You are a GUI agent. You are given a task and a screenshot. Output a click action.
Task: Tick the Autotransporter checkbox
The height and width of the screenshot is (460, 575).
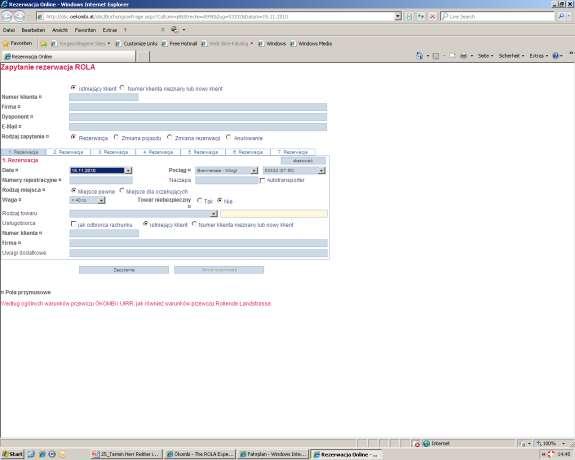coord(262,180)
